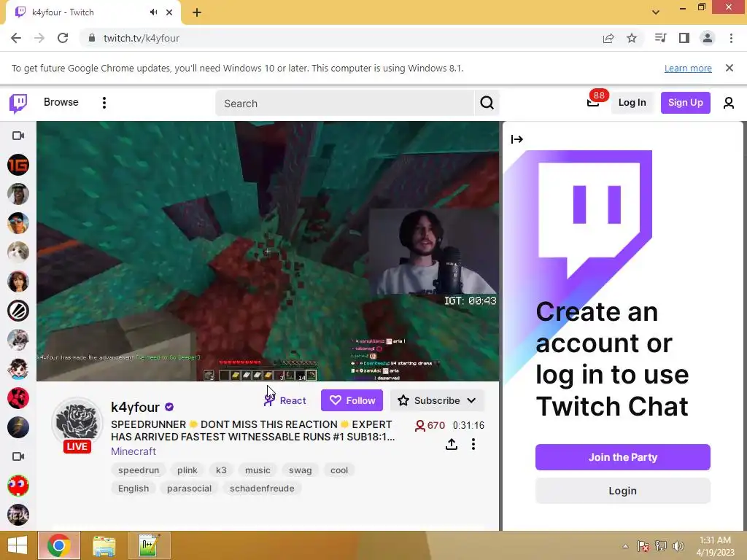Click the Twitch home logo

(x=18, y=103)
